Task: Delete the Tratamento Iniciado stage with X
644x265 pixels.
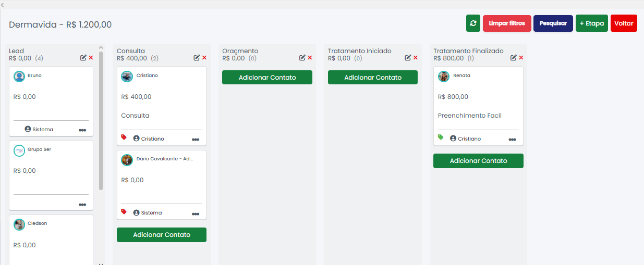Action: click(416, 58)
